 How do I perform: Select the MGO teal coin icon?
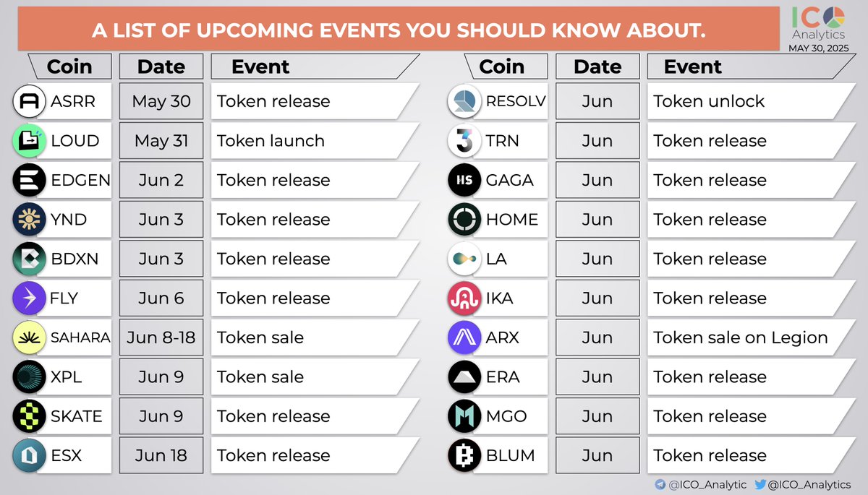tap(464, 416)
